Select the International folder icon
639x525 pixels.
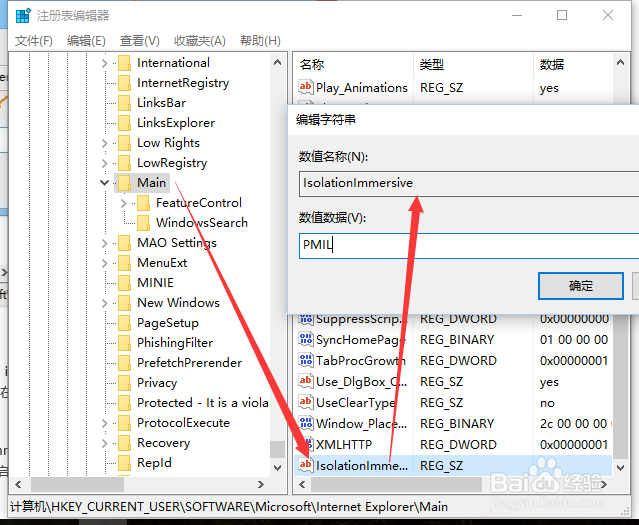click(x=124, y=63)
